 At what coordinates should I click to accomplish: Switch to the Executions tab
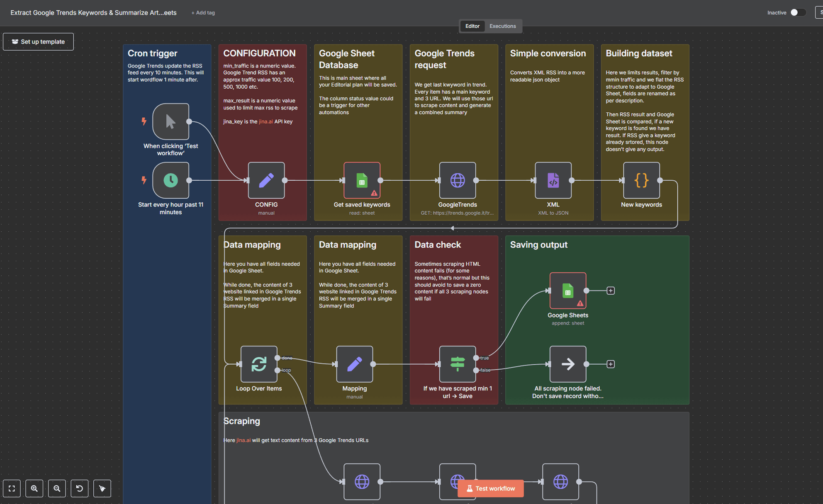click(x=502, y=26)
